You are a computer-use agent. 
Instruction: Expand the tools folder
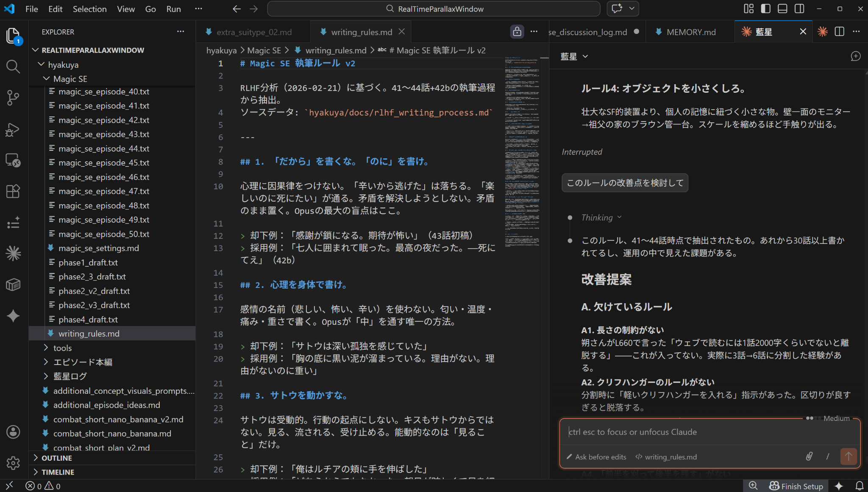coord(62,348)
